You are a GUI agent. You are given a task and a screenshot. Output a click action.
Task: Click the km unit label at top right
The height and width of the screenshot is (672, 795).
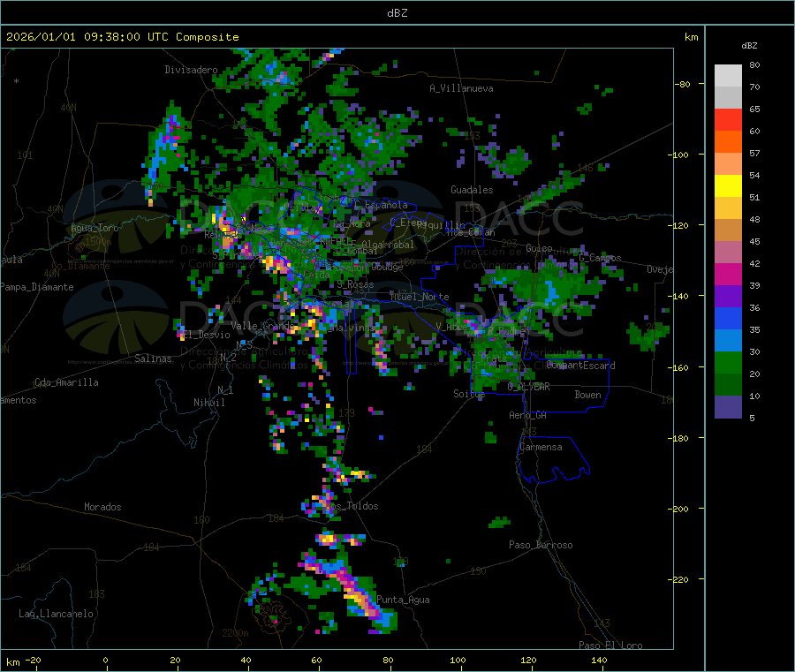click(x=691, y=37)
